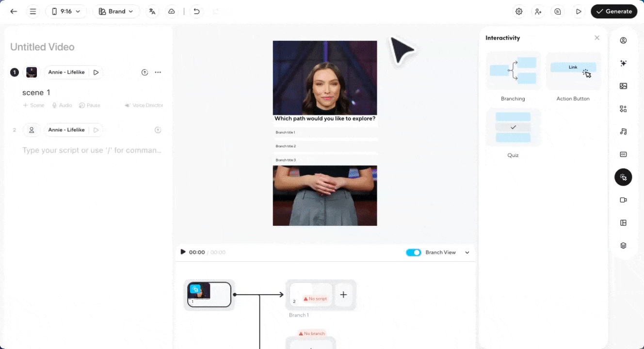Screen dimensions: 644x349
Task: Toggle the Branch View switch
Action: pyautogui.click(x=413, y=253)
